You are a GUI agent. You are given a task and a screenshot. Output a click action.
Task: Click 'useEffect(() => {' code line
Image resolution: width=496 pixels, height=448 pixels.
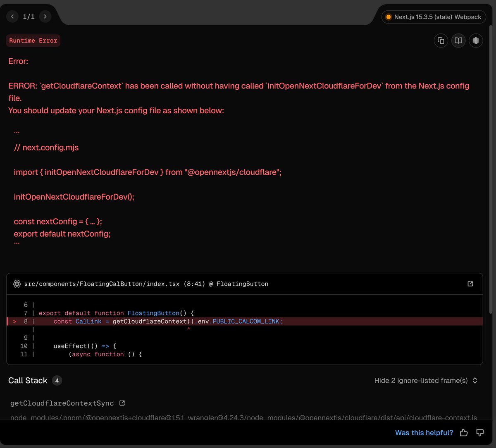pos(85,346)
